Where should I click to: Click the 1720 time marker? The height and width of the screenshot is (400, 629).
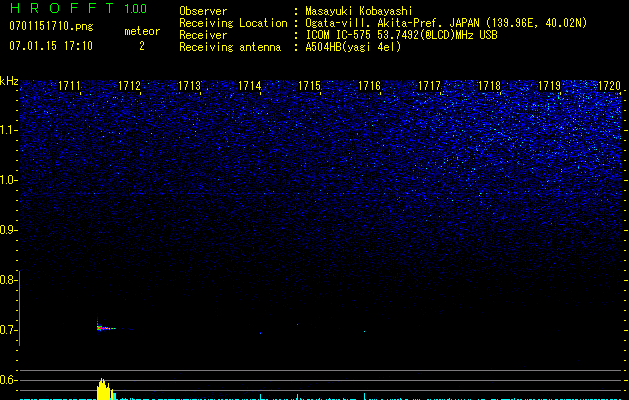(609, 86)
